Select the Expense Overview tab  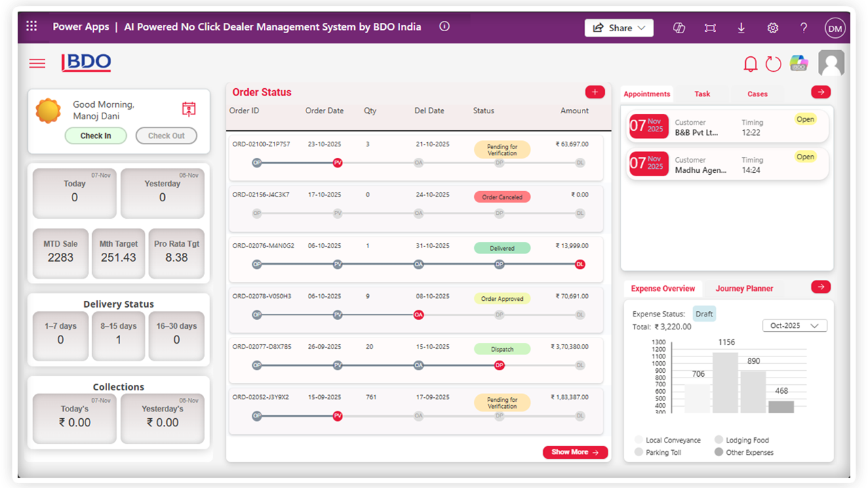[663, 289]
